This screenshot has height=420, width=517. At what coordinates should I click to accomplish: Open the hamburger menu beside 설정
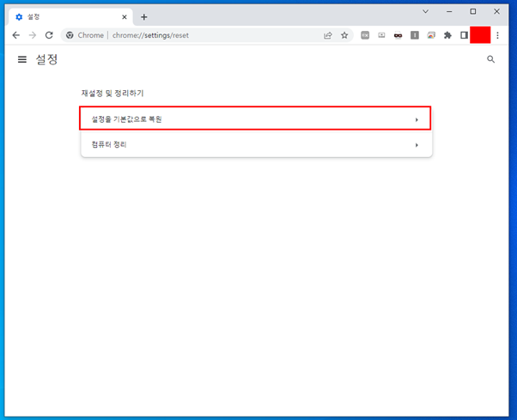coord(22,59)
